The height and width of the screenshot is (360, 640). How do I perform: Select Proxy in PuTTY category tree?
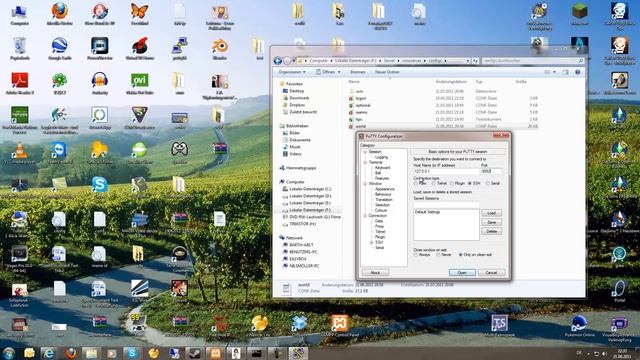(379, 226)
